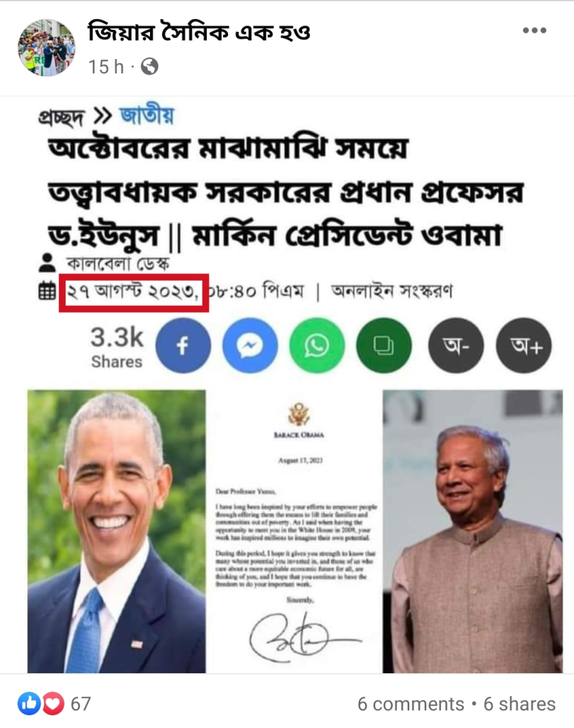Image resolution: width=574 pixels, height=728 pixels.
Task: Click the প্রচ্ছদ breadcrumb link
Action: point(61,117)
